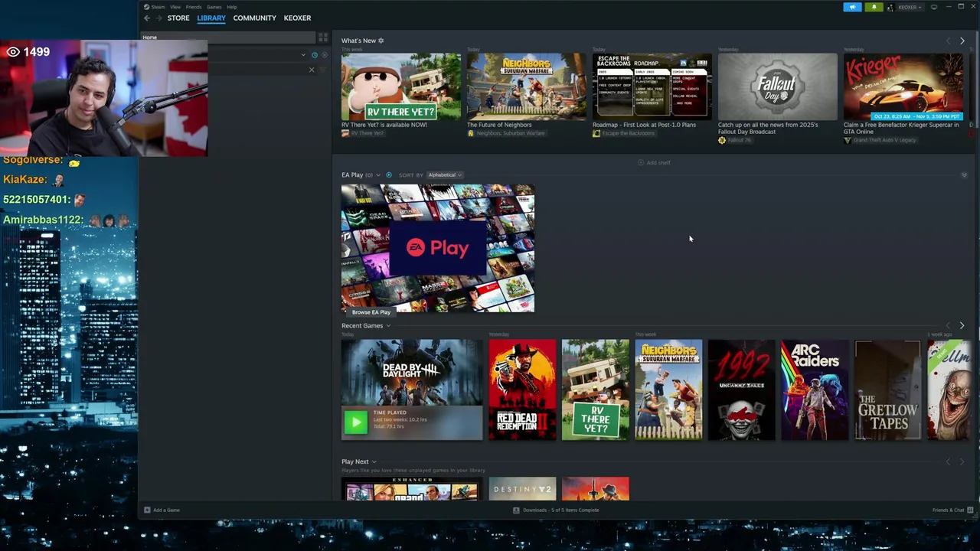Open the EA Play banner tile

pos(438,247)
